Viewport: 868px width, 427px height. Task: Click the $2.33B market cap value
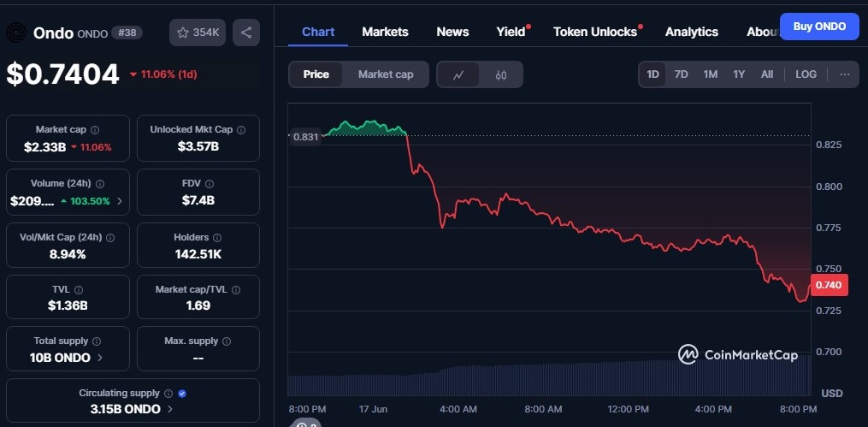tap(44, 147)
